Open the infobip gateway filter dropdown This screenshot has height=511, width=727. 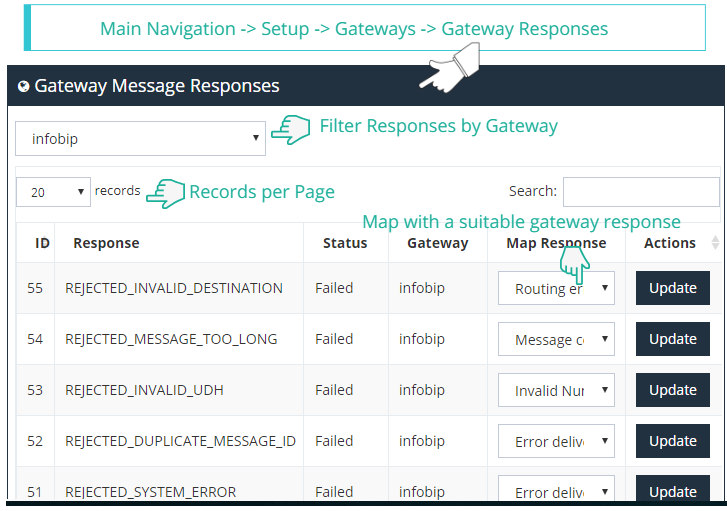(140, 139)
